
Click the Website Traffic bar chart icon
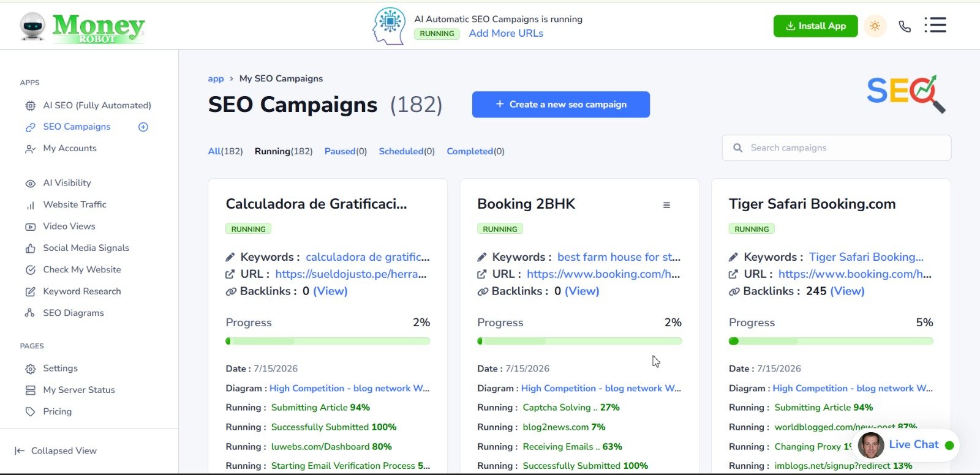pyautogui.click(x=30, y=205)
